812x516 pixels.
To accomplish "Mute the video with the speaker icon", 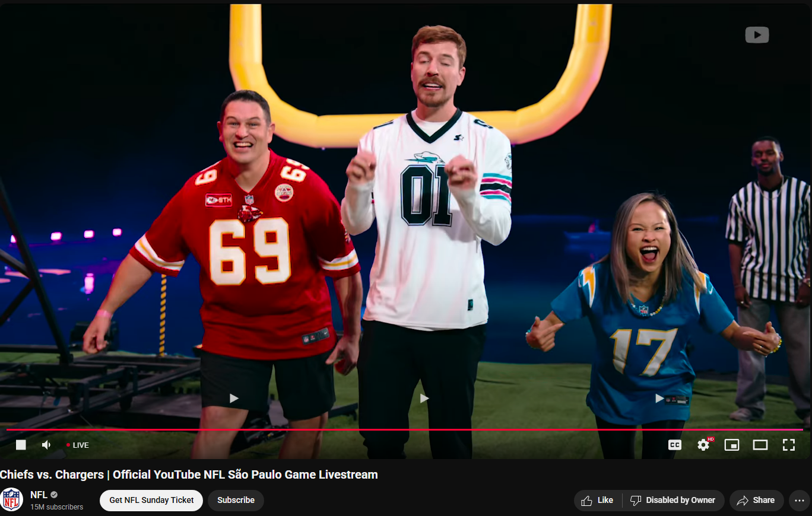I will pos(46,445).
